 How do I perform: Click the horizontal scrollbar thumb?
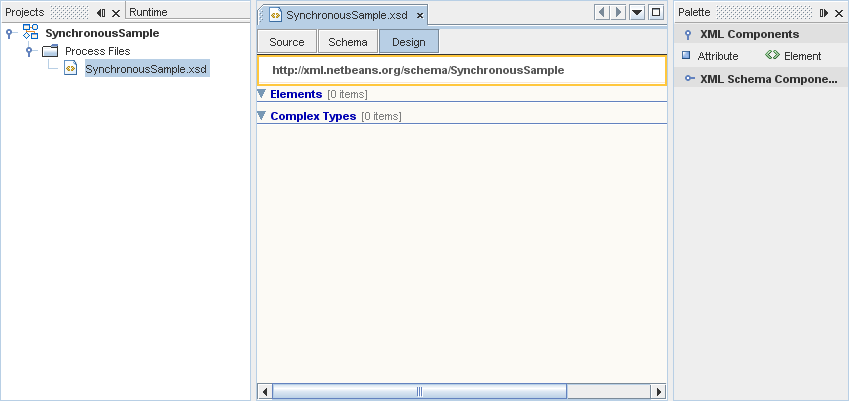click(x=419, y=391)
